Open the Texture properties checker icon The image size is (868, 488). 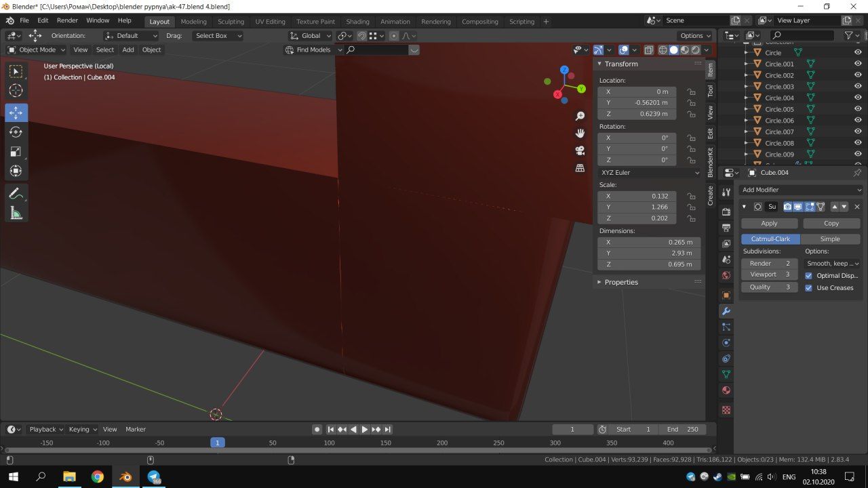click(x=726, y=410)
